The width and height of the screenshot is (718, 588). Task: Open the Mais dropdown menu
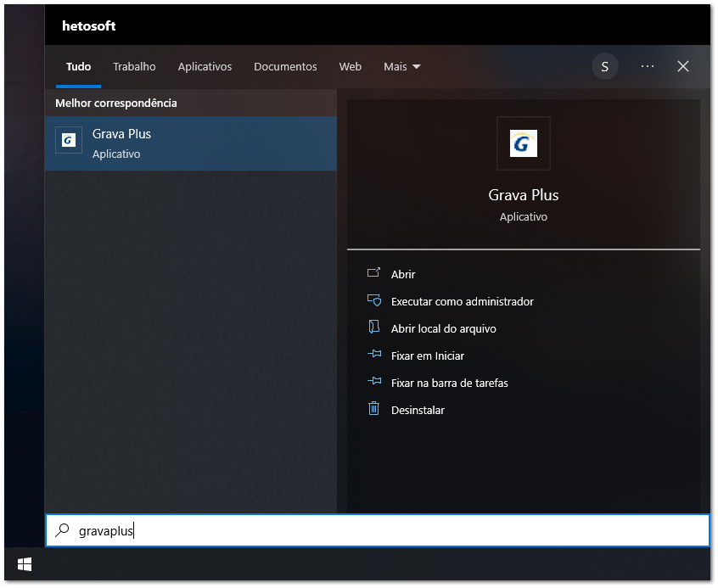[x=401, y=66]
